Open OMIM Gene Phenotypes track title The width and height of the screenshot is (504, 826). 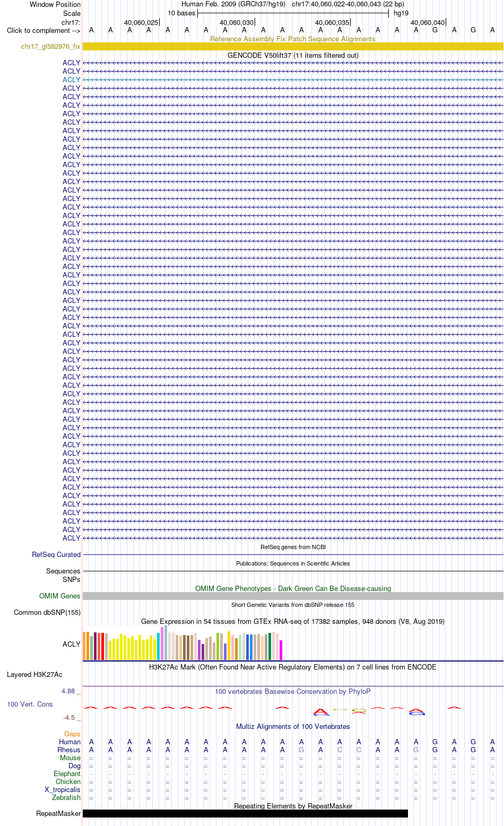pos(293,588)
